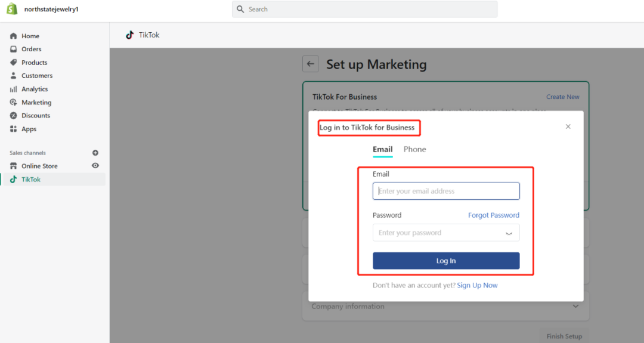
Task: Click the Home house icon
Action: (x=14, y=36)
